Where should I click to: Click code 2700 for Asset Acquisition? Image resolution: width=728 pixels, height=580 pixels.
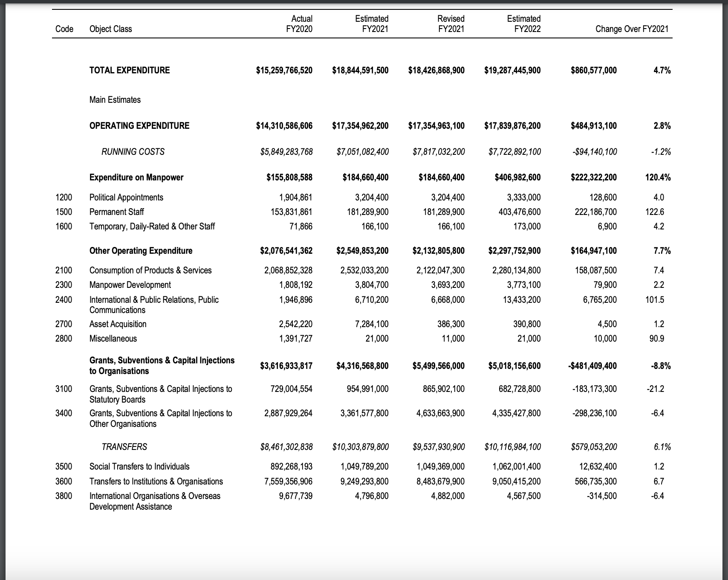click(64, 324)
